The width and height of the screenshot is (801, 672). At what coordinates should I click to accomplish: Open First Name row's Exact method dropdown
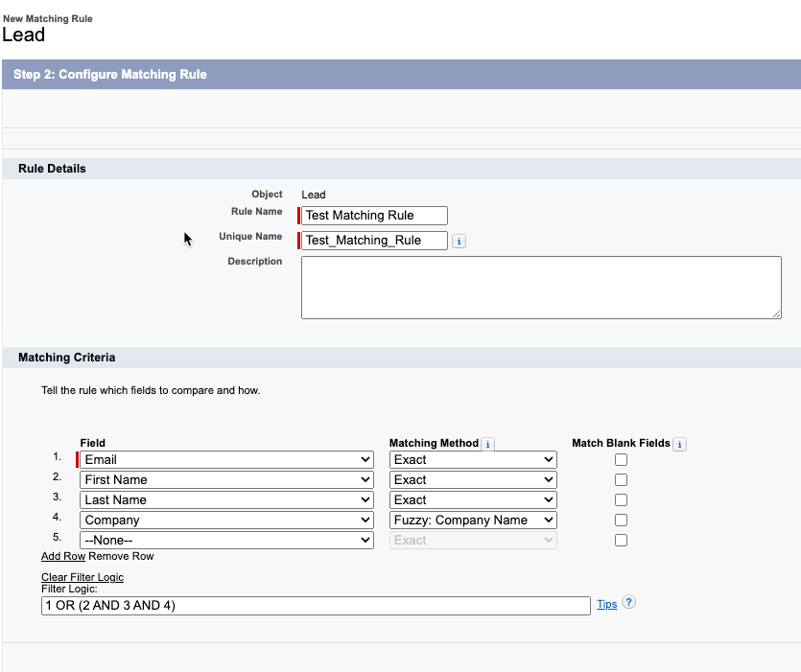click(473, 480)
